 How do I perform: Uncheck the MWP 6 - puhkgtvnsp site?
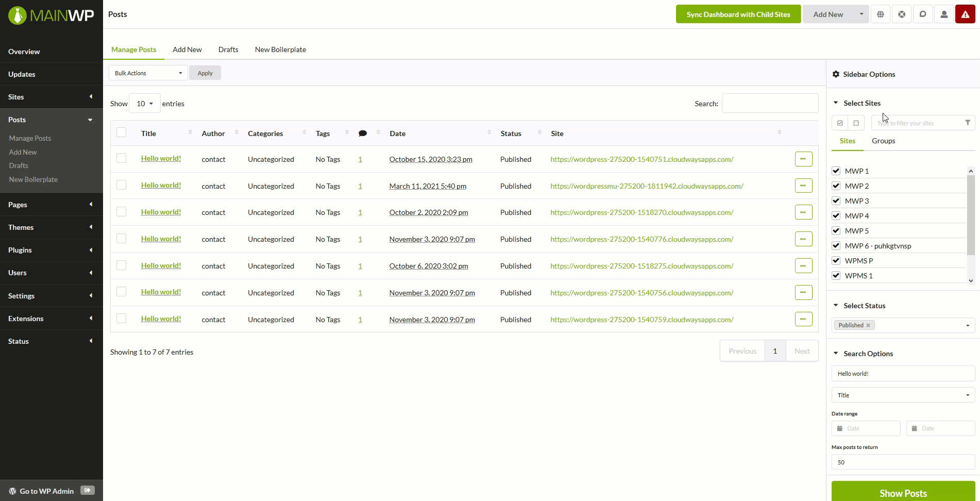pos(836,245)
